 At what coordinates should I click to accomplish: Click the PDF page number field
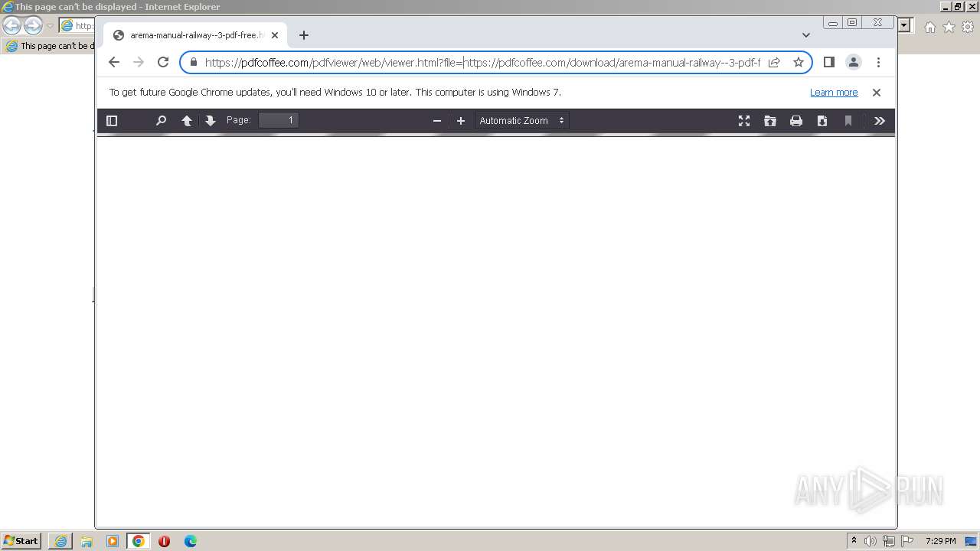pyautogui.click(x=279, y=120)
